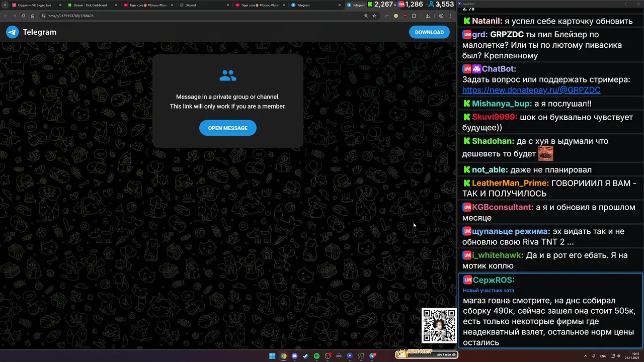Screen dimensions: 644x362
Task: Open Windows Start menu
Action: coord(272,356)
